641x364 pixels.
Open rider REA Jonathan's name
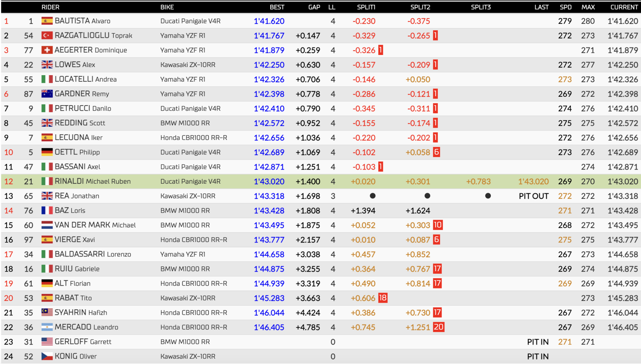point(77,196)
